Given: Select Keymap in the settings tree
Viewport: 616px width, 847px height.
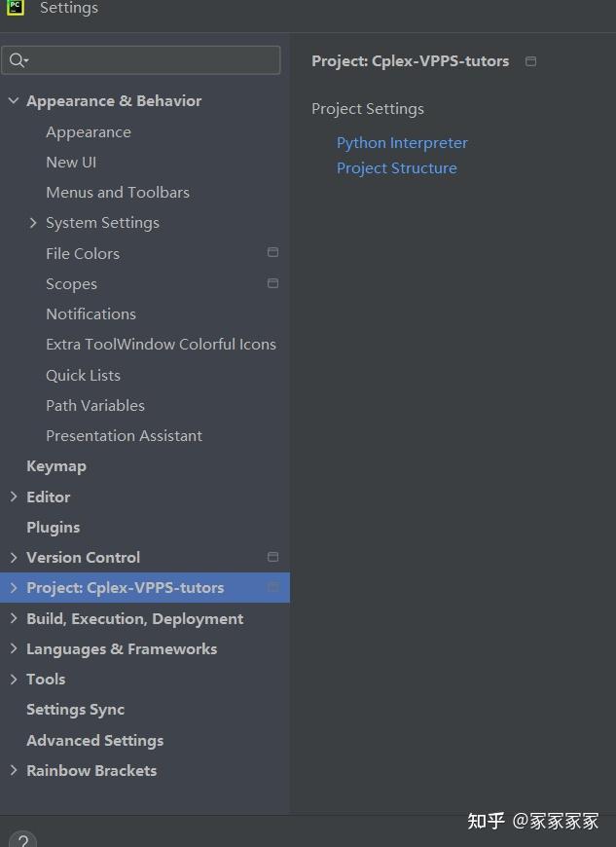Looking at the screenshot, I should [56, 466].
